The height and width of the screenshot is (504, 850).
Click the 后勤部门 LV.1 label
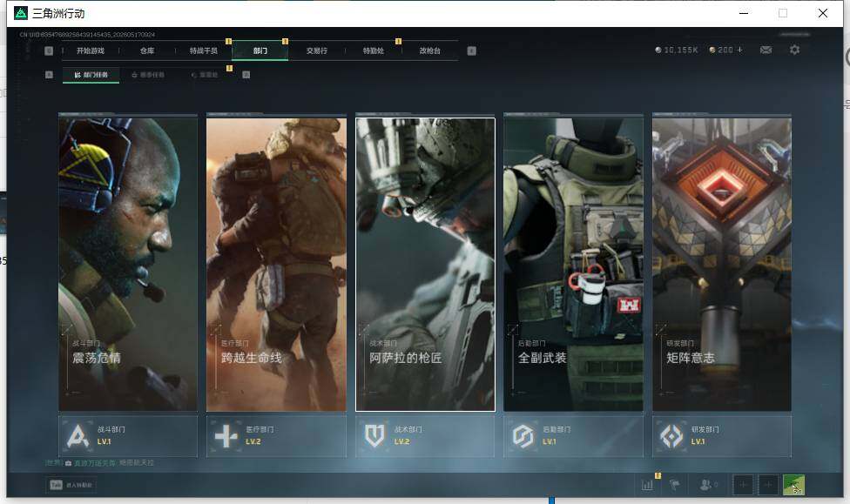(x=550, y=441)
